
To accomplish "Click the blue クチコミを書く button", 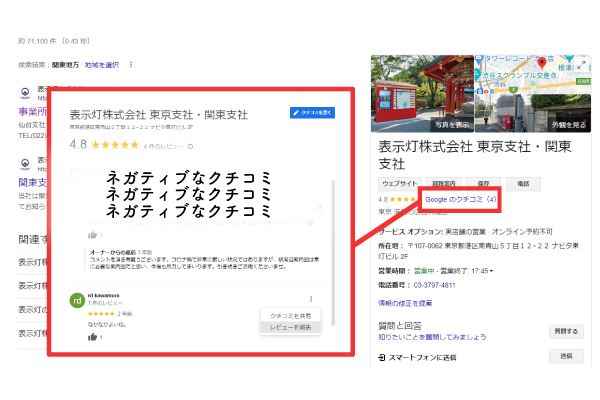I will [x=312, y=113].
